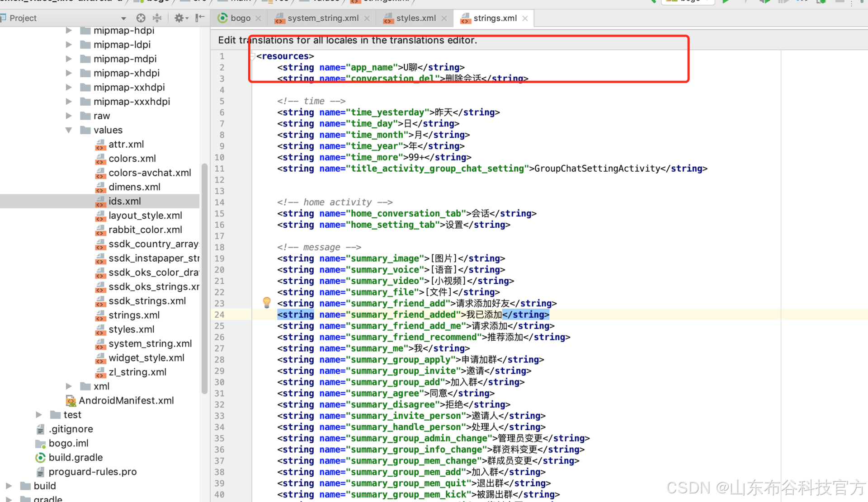Expand the mipmap-xhdpi folder
The height and width of the screenshot is (502, 868).
point(69,73)
